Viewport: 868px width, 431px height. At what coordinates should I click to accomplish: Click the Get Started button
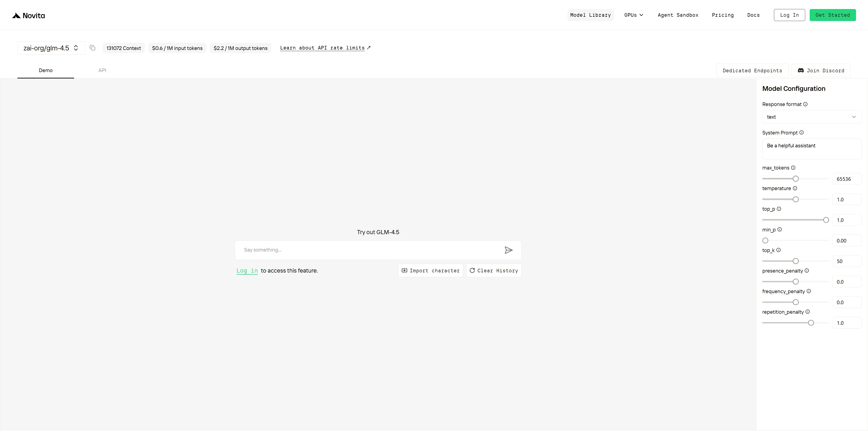[832, 15]
